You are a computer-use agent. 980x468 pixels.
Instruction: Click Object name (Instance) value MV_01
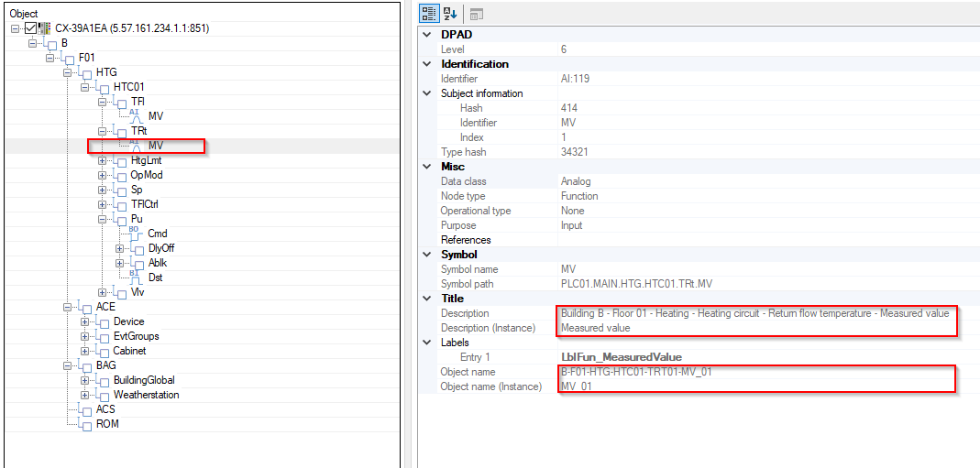(577, 386)
